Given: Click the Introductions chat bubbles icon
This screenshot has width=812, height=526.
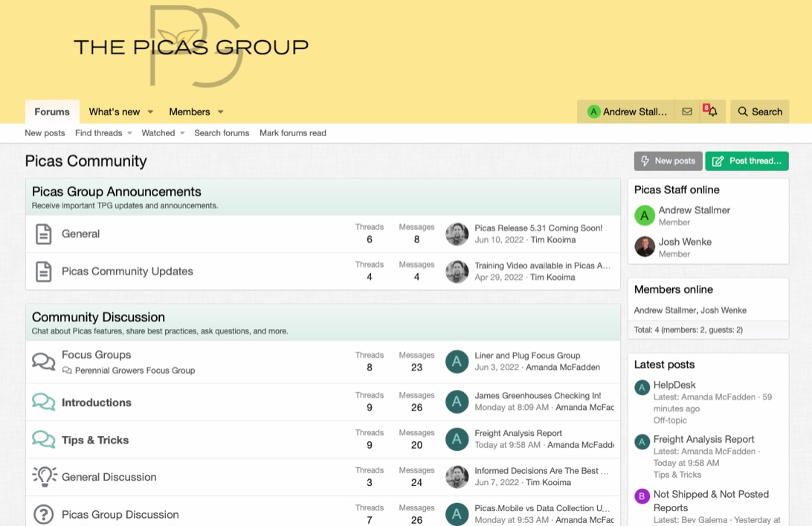Looking at the screenshot, I should (43, 402).
